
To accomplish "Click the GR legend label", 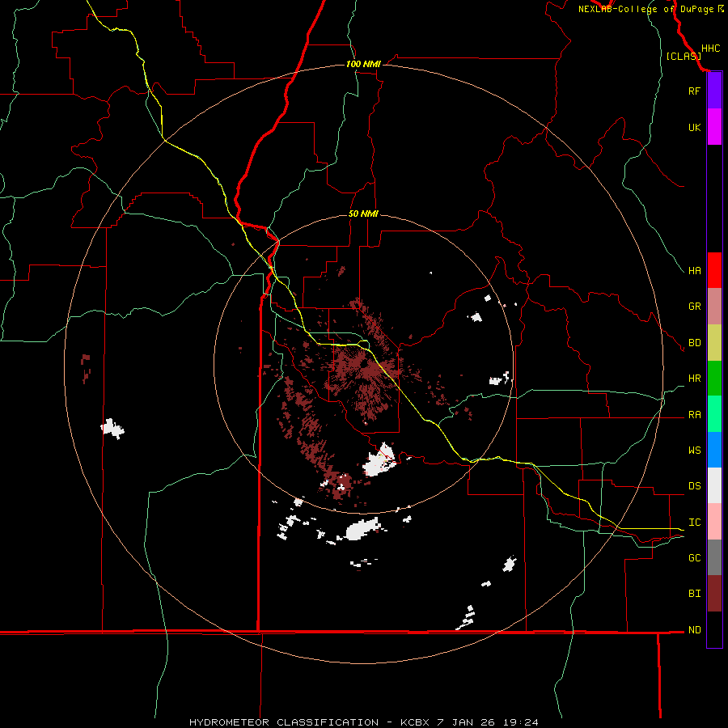I will point(694,307).
